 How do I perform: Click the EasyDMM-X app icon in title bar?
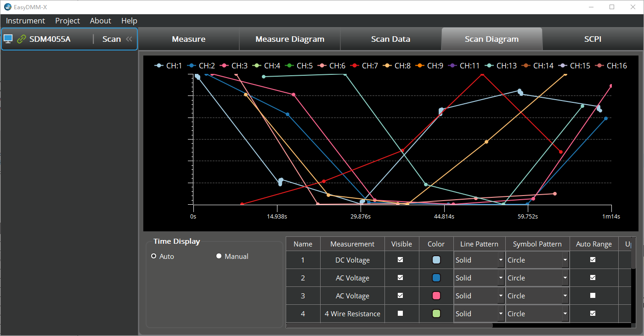[7, 7]
